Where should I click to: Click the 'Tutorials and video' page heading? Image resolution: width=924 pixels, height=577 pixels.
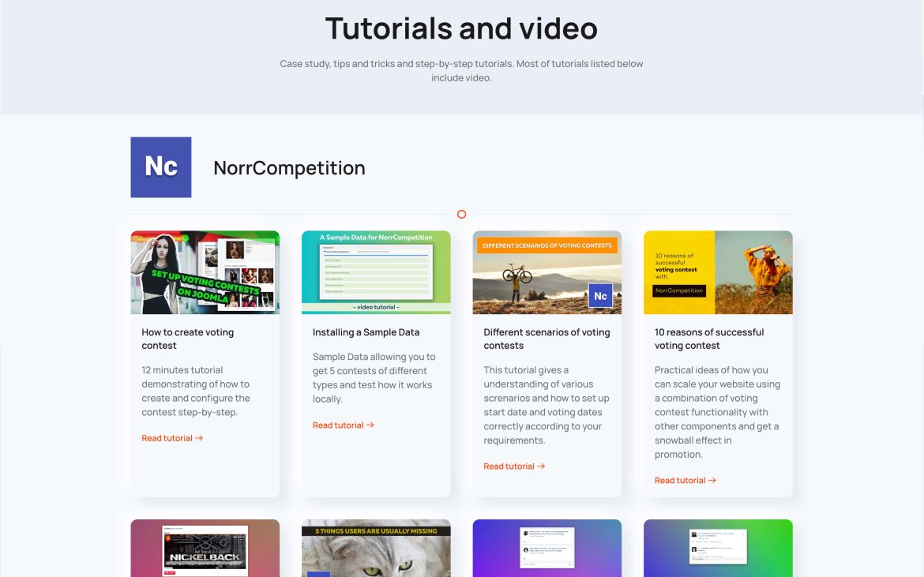click(461, 28)
